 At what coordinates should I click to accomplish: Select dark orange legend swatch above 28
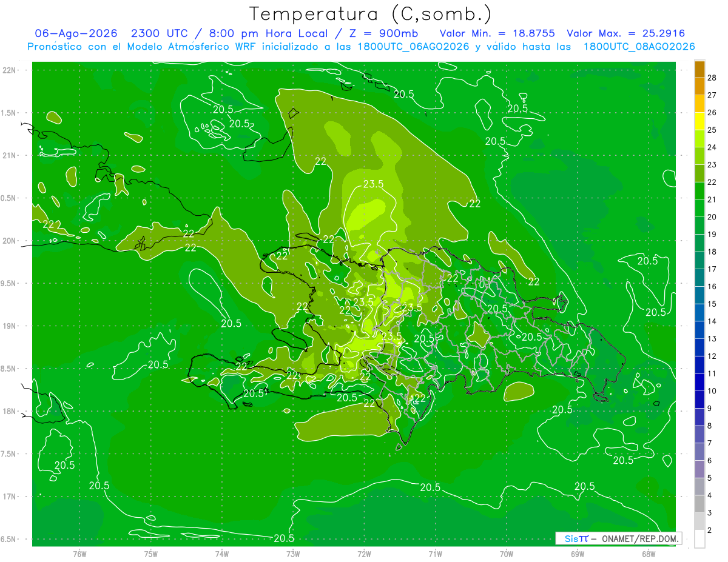[x=699, y=69]
